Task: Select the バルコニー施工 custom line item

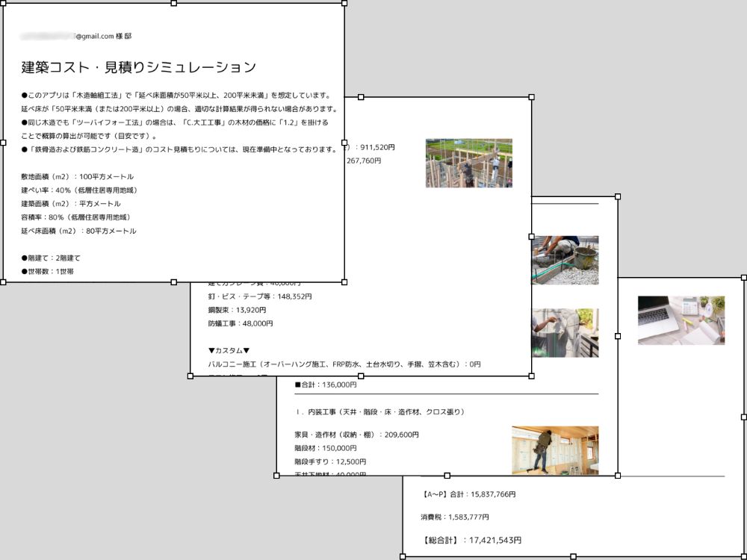Action: tap(344, 364)
